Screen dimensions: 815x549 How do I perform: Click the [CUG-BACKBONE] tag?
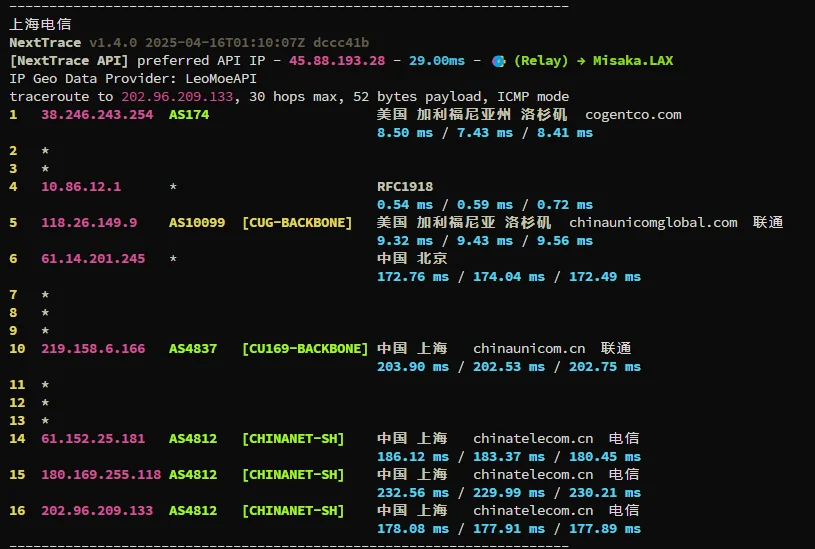(x=297, y=223)
